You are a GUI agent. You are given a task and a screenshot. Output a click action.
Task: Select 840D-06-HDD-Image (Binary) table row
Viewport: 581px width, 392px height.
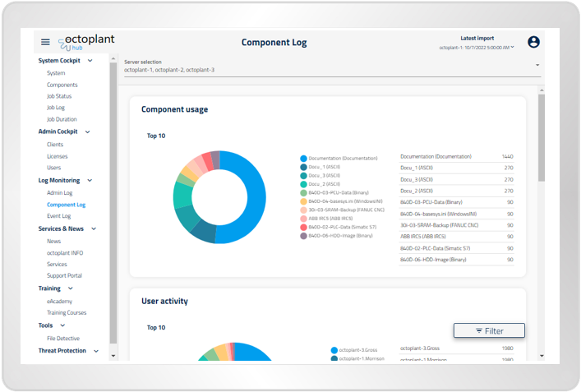click(457, 260)
